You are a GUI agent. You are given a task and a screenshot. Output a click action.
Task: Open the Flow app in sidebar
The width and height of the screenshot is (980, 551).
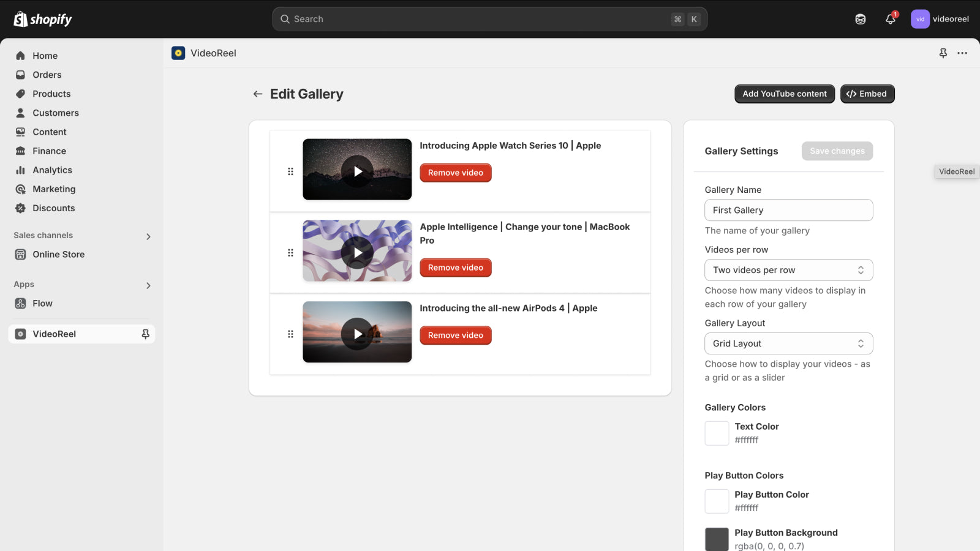pos(43,303)
